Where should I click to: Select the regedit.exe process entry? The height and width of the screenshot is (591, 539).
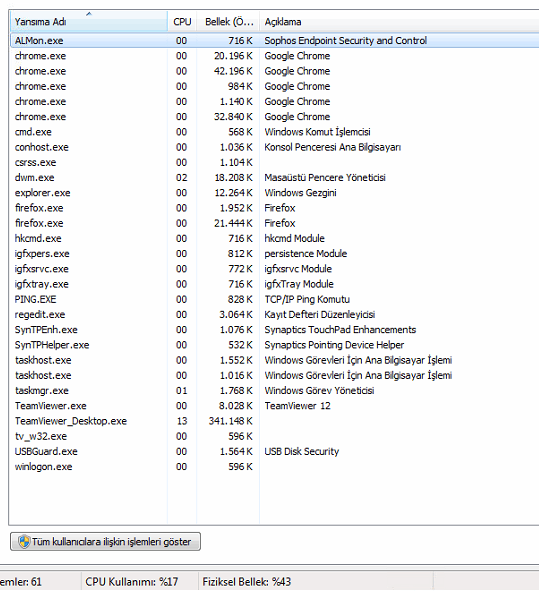tap(274, 314)
